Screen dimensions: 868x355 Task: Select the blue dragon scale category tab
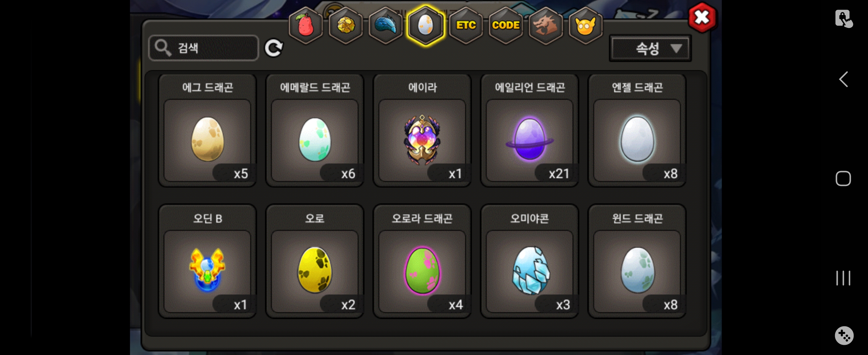point(385,26)
